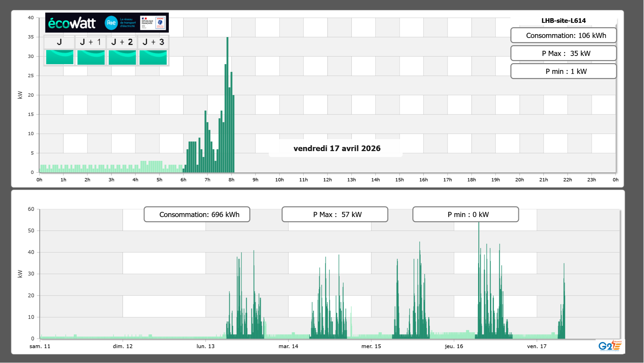644x363 pixels.
Task: Click the LHB-site-L614 site title
Action: click(x=563, y=21)
